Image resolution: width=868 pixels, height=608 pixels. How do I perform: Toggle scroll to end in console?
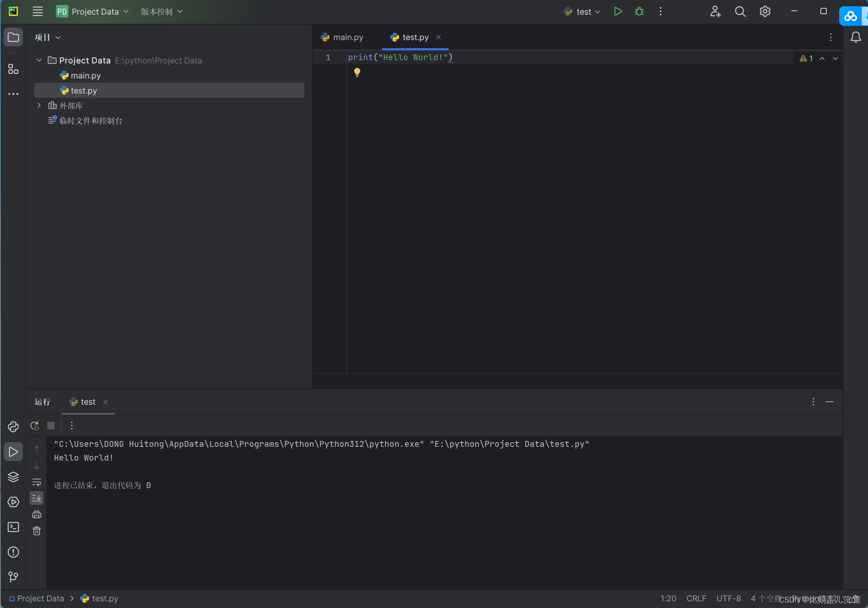click(37, 498)
